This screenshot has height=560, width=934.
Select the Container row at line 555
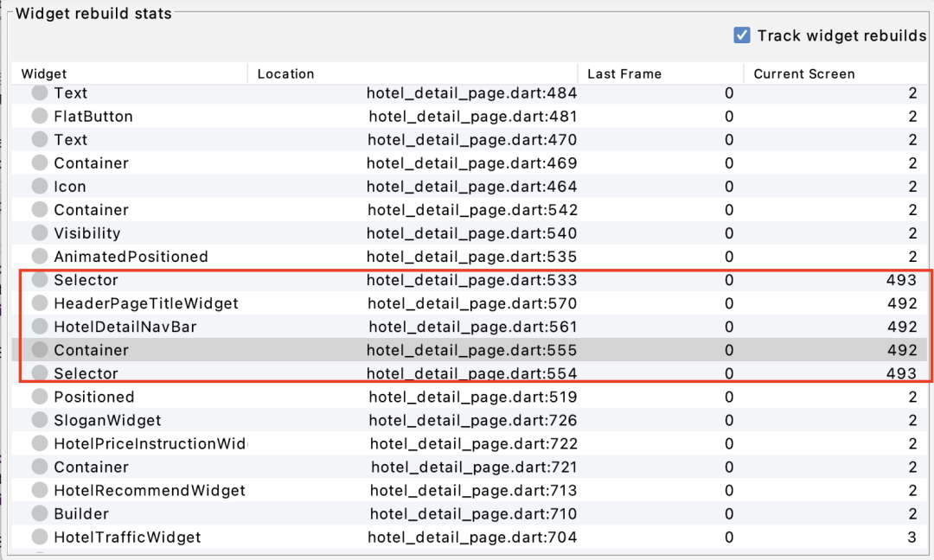91,350
